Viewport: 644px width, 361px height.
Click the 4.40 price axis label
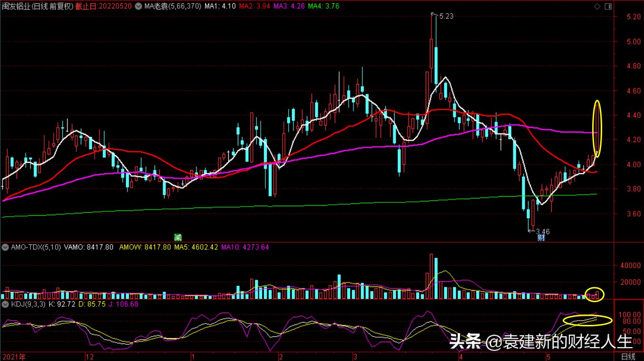[633, 115]
